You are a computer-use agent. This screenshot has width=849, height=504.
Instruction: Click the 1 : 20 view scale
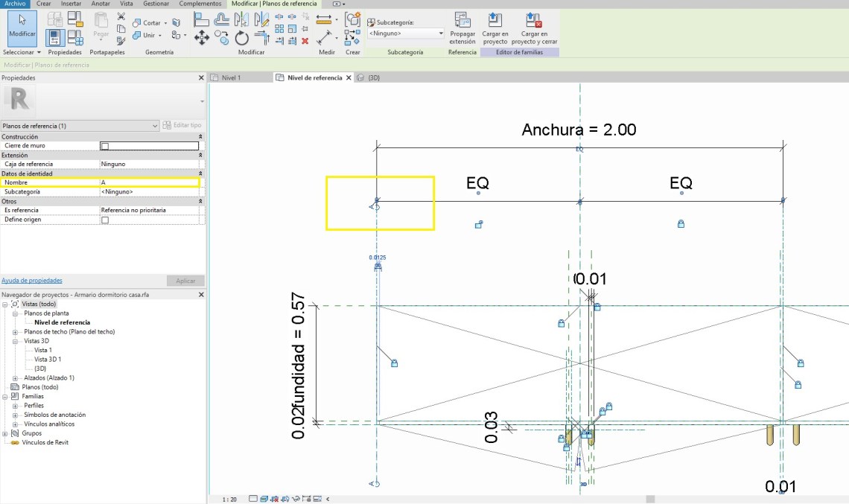point(229,499)
